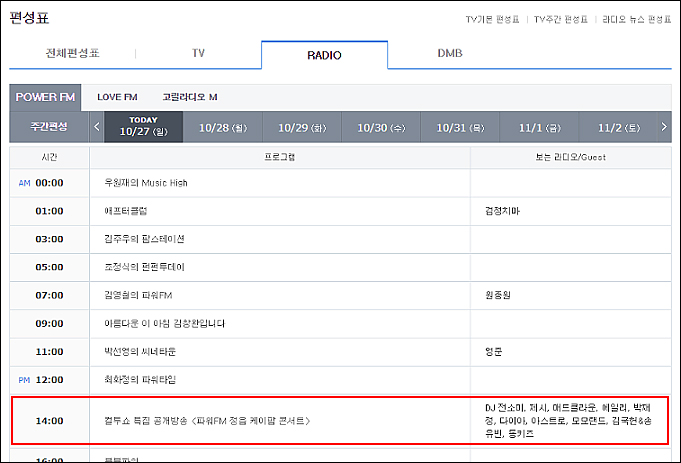Open 우원재의 Music High program
Viewport: 681px width, 463px height.
[x=145, y=183]
